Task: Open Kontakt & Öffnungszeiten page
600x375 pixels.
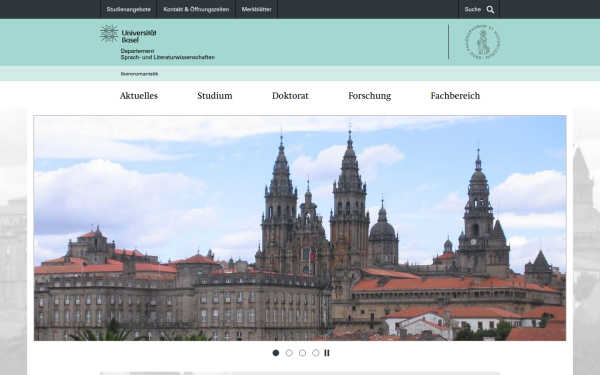Action: click(x=196, y=9)
